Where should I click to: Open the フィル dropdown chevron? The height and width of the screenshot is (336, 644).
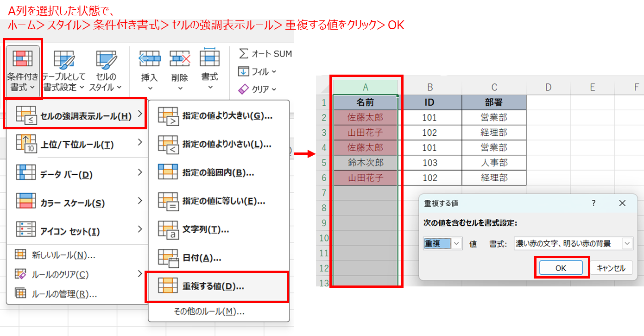(x=274, y=72)
